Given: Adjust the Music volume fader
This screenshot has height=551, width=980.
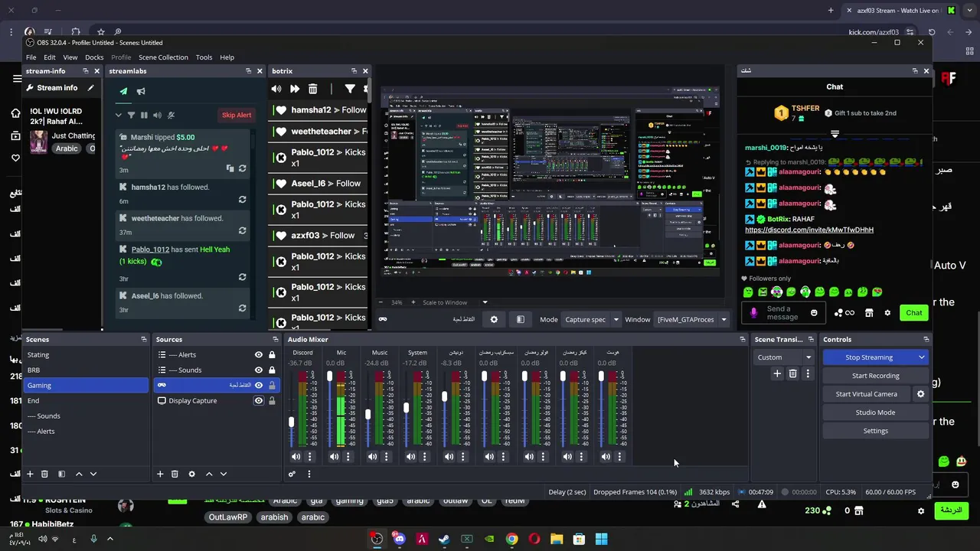Looking at the screenshot, I should coord(367,414).
